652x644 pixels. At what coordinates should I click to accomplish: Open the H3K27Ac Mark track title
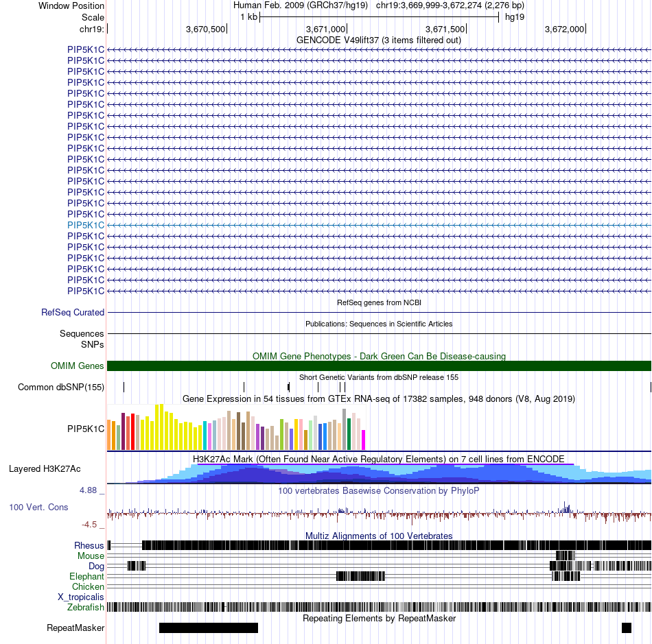point(379,459)
